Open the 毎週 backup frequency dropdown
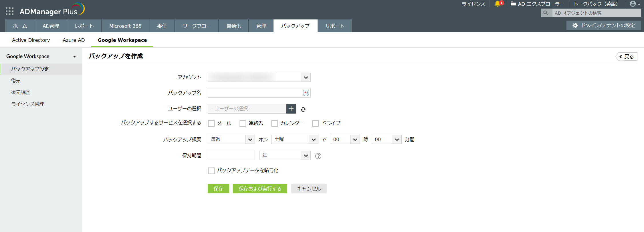The width and height of the screenshot is (644, 232). pyautogui.click(x=231, y=139)
